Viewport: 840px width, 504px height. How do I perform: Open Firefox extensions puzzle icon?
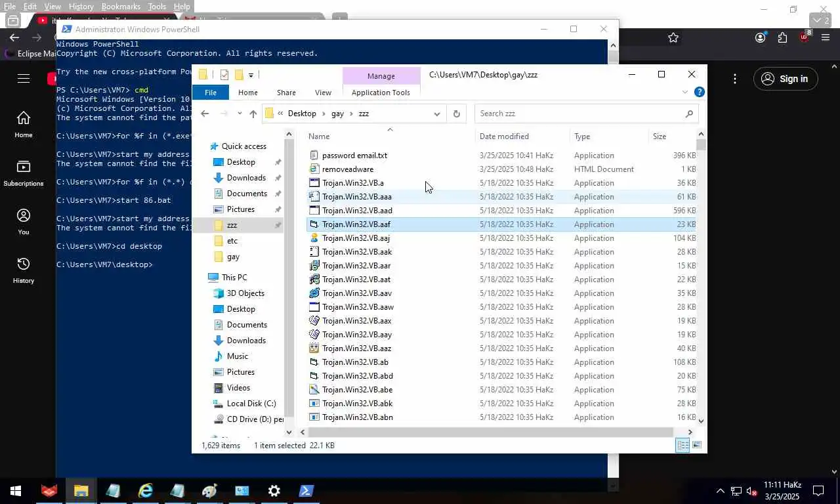tap(782, 38)
